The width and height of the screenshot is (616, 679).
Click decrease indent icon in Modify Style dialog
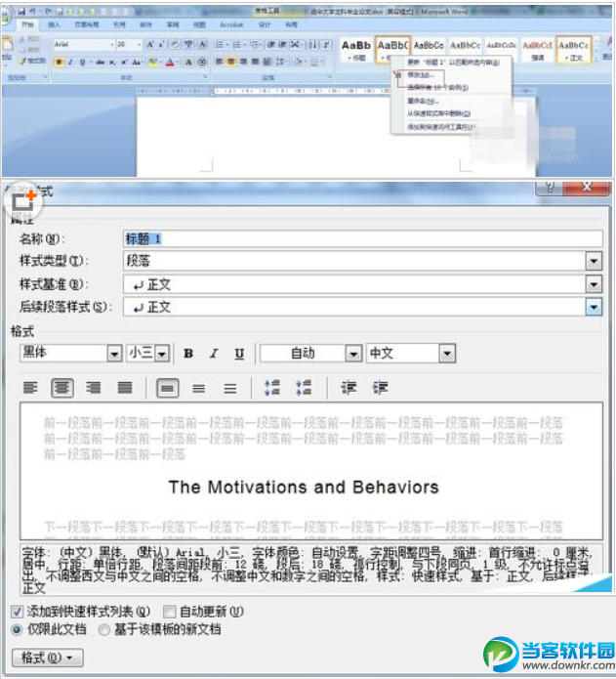point(349,387)
